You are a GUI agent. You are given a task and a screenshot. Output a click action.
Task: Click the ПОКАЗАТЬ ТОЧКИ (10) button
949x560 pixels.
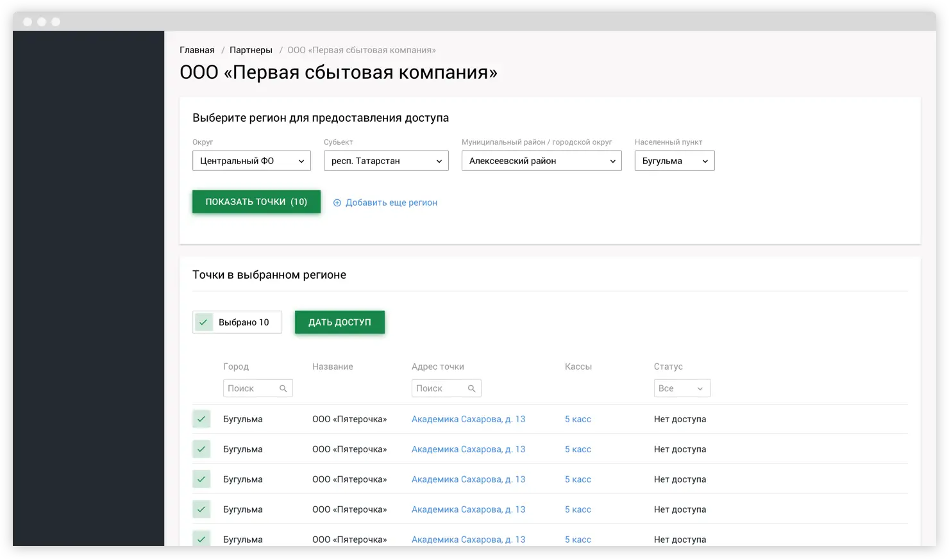pos(256,202)
